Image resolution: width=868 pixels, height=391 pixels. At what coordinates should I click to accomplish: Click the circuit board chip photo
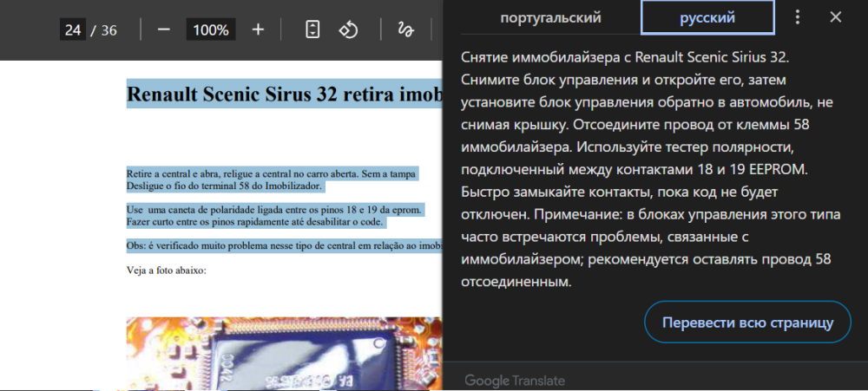(285, 354)
